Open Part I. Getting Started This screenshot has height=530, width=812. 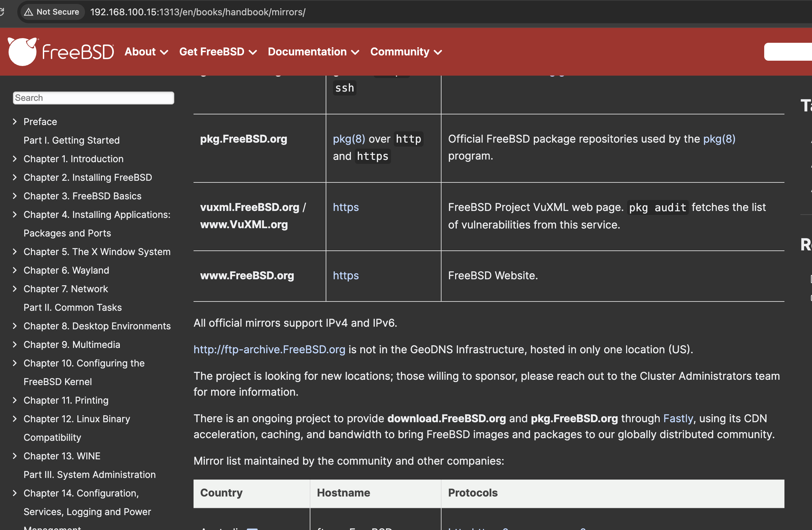coord(72,140)
